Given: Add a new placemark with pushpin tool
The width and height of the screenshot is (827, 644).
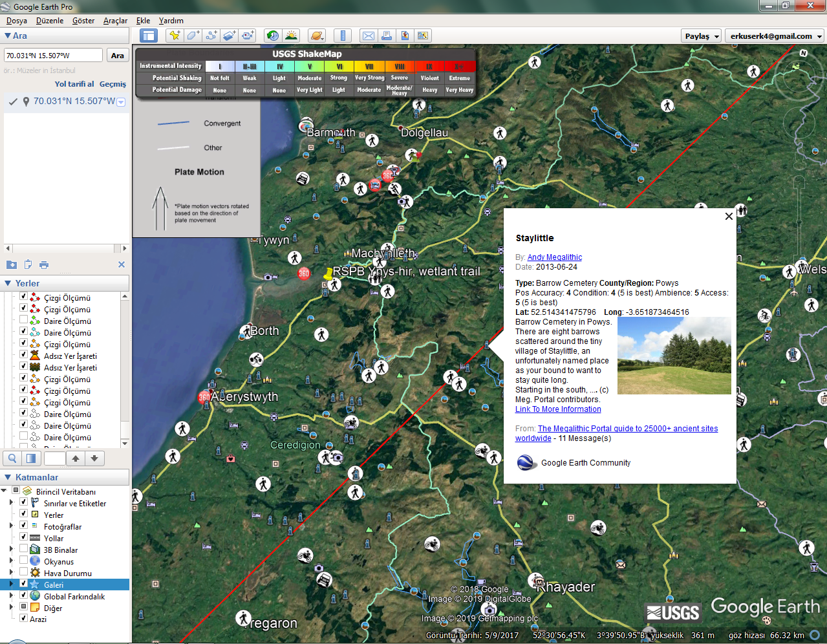Looking at the screenshot, I should (175, 36).
